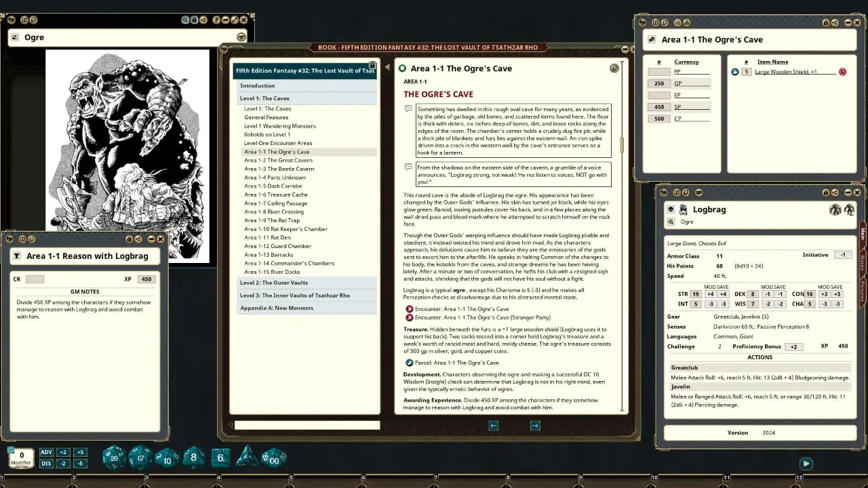This screenshot has width=868, height=488.
Task: Roll the d20 die
Action: point(114,458)
